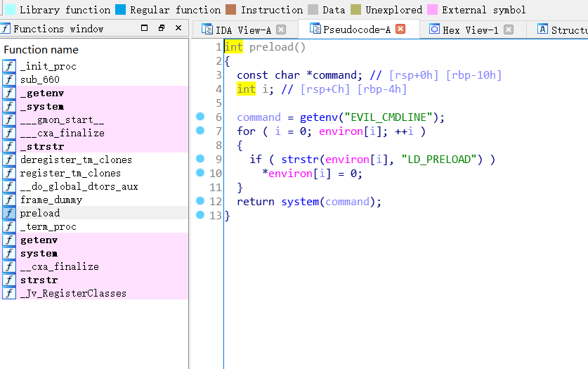The height and width of the screenshot is (369, 588).
Task: Float the Functions window panel
Action: [161, 29]
